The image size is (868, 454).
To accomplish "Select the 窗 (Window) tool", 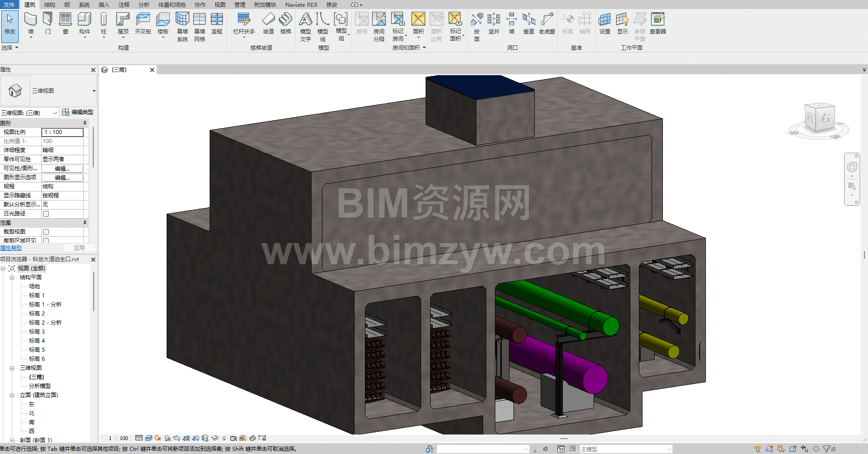I will pyautogui.click(x=66, y=24).
